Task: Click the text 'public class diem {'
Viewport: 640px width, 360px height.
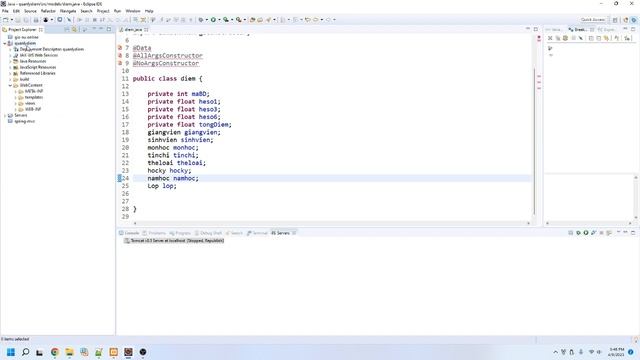Action: tap(167, 78)
